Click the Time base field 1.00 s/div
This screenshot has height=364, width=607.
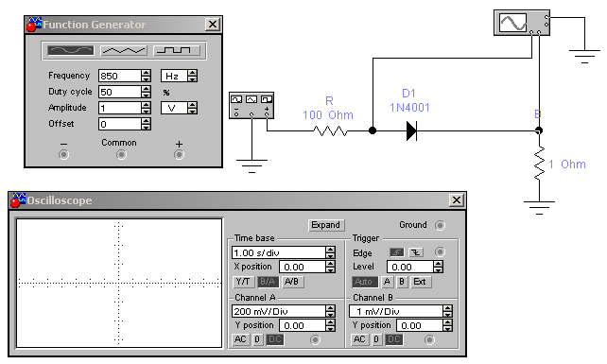(279, 252)
